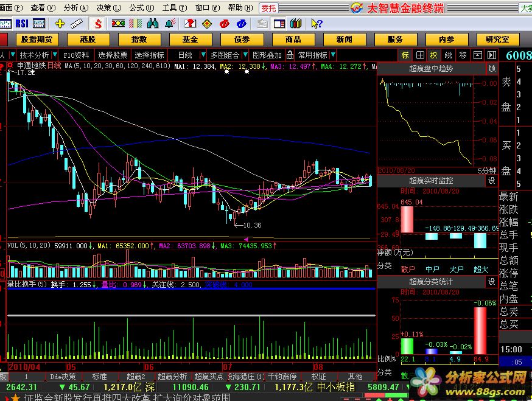This screenshot has width=532, height=401.
Task: Expand the 技术分析 dropdown arrow
Action: [55, 55]
